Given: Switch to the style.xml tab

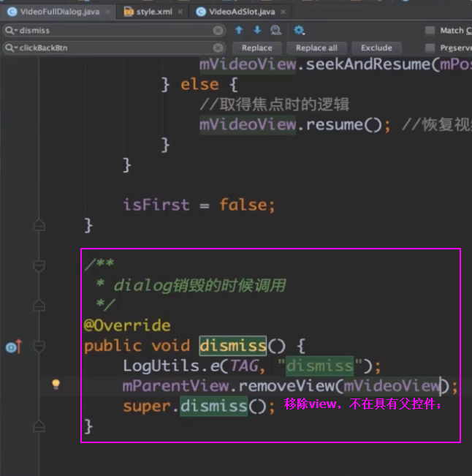Looking at the screenshot, I should click(x=152, y=12).
